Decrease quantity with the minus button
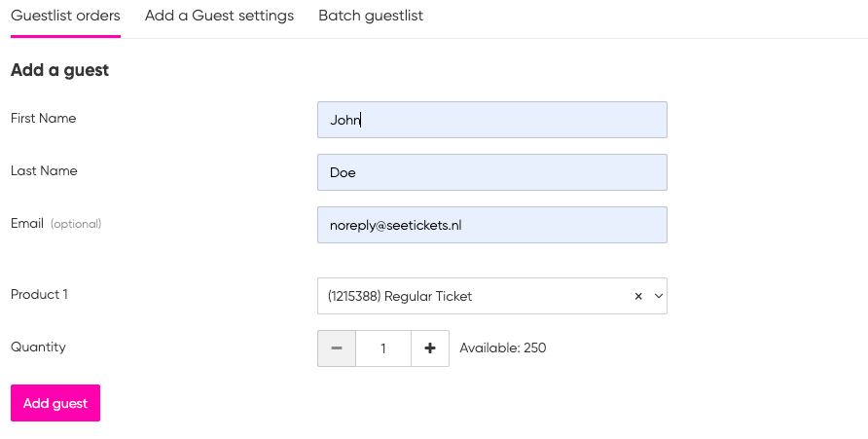 pyautogui.click(x=337, y=348)
